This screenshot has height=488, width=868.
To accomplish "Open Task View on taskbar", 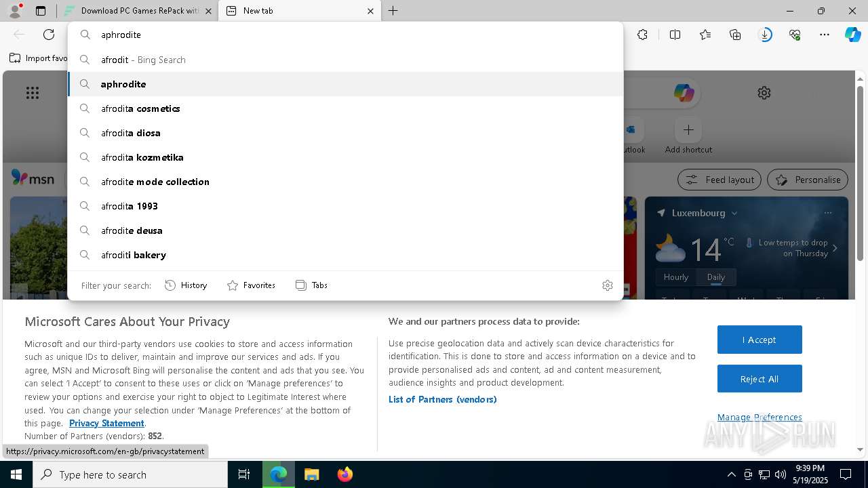I will [244, 474].
